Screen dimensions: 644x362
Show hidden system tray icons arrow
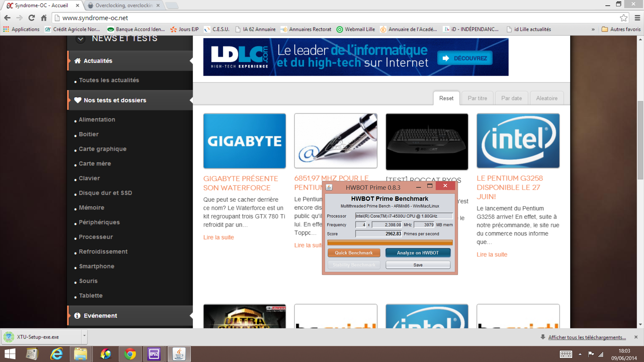580,354
